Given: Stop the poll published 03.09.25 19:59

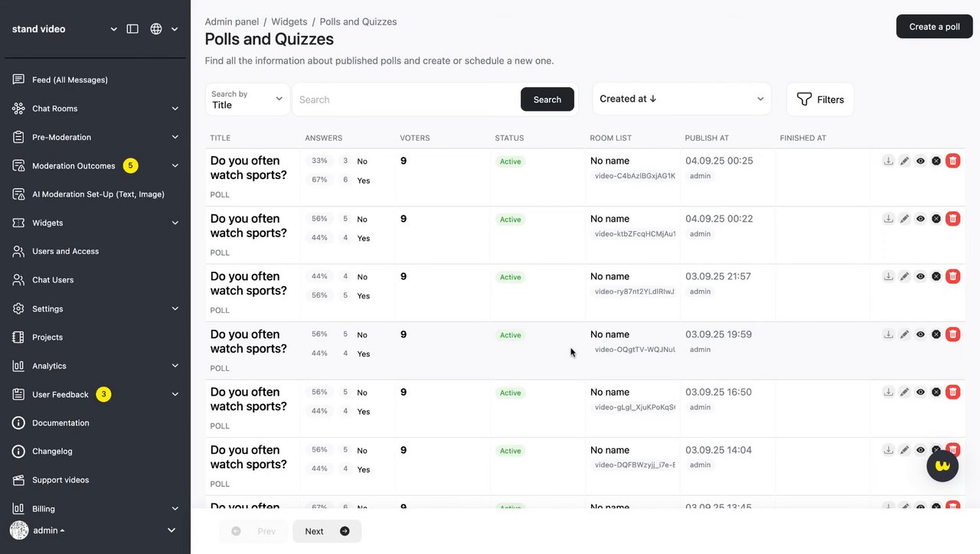Looking at the screenshot, I should tap(936, 334).
